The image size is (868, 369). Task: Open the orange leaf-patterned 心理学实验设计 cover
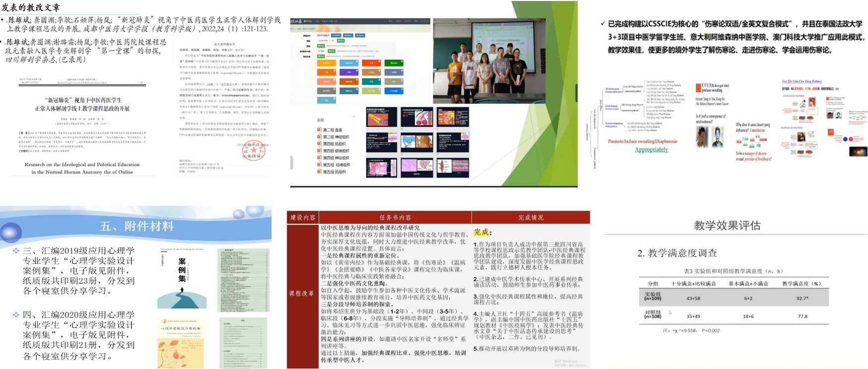182,343
